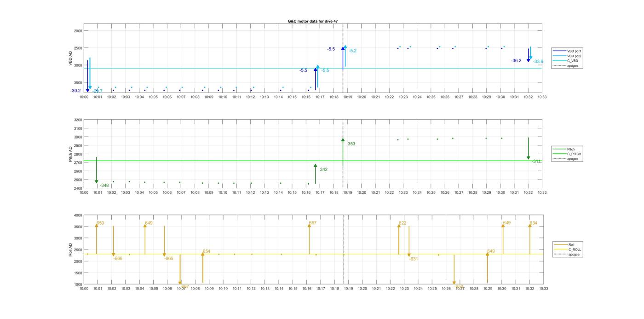Viewport: 644px width, 319px height.
Task: Click the '-33.6' annotation on VBD plot
Action: point(538,61)
